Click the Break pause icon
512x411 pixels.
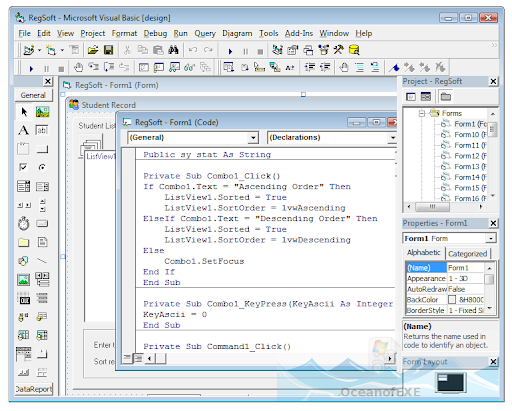pyautogui.click(x=245, y=51)
